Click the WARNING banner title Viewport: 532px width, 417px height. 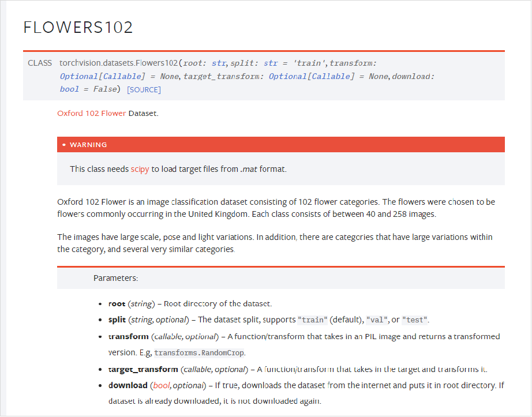point(88,145)
